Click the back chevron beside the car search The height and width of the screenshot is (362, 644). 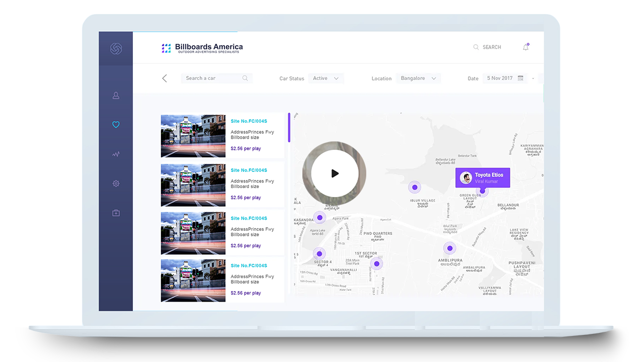pos(165,78)
